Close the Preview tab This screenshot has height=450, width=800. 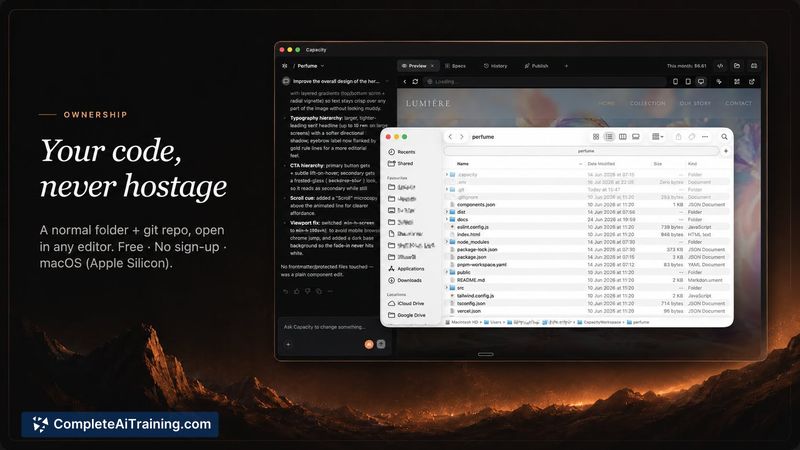433,66
